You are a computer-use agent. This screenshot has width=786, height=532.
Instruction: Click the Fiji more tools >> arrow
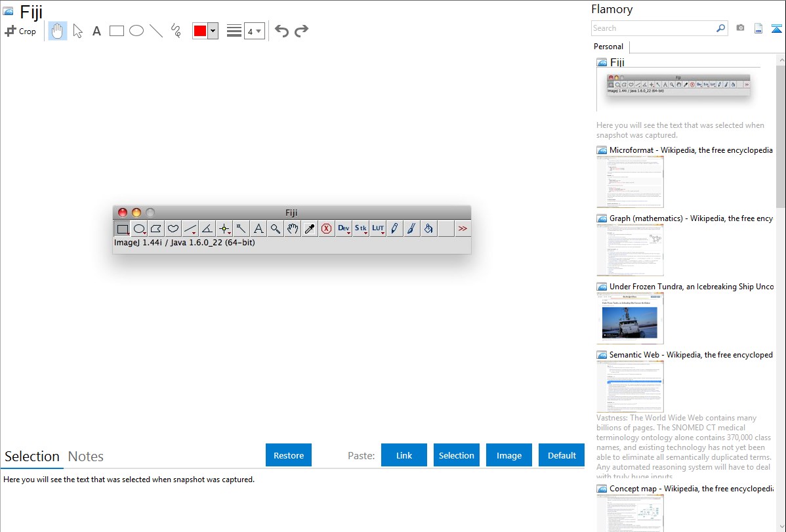point(462,229)
